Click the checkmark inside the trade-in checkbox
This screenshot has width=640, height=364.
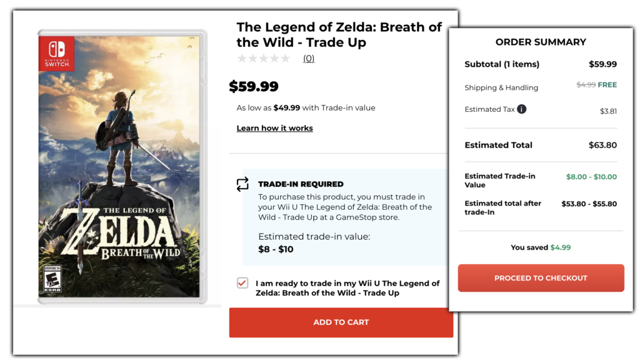241,283
